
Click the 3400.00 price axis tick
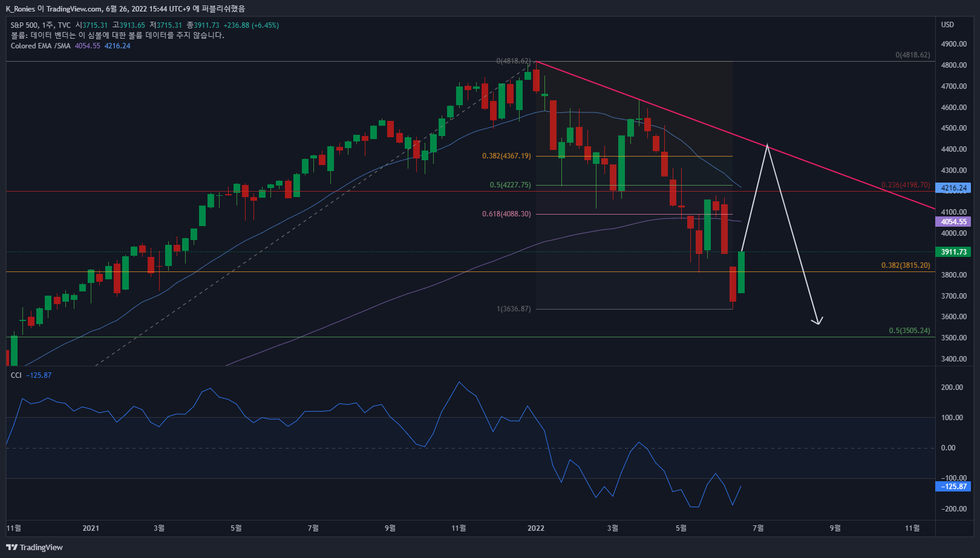[x=953, y=359]
